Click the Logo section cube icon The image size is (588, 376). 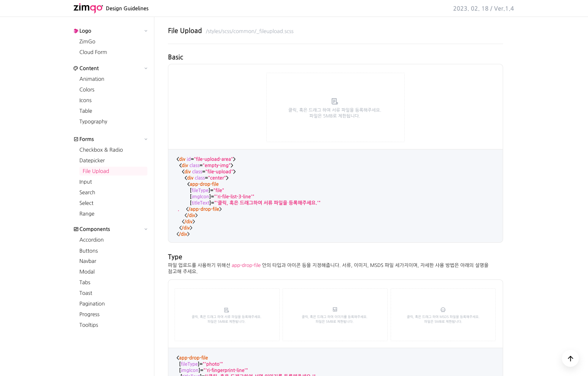coord(76,31)
